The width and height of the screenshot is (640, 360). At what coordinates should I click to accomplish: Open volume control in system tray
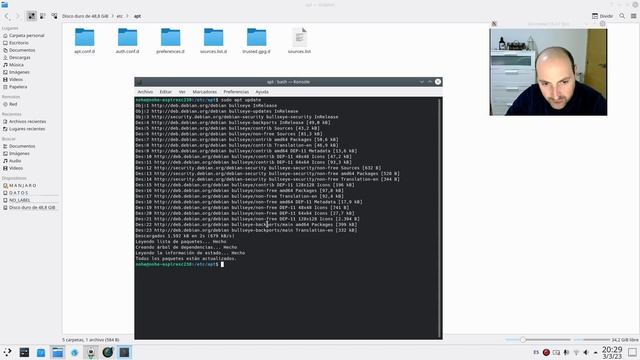pos(586,352)
